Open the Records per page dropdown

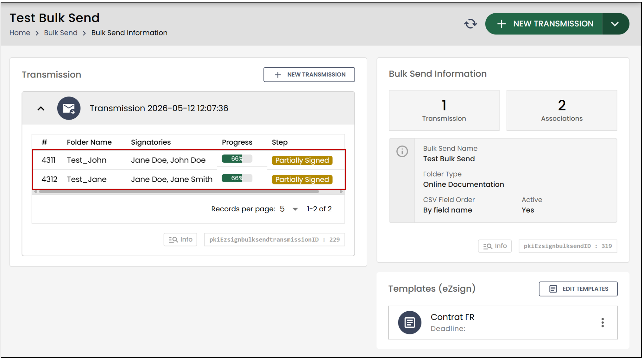coord(289,209)
